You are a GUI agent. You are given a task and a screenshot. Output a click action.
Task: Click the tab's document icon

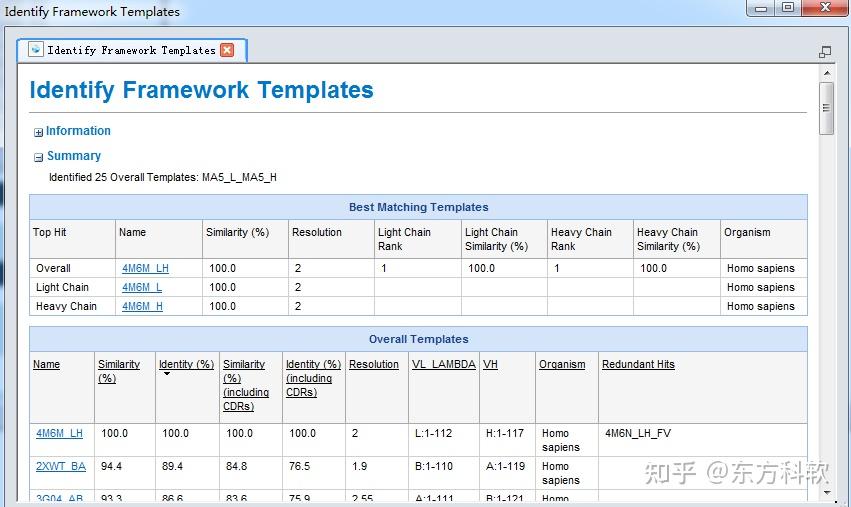pyautogui.click(x=35, y=49)
